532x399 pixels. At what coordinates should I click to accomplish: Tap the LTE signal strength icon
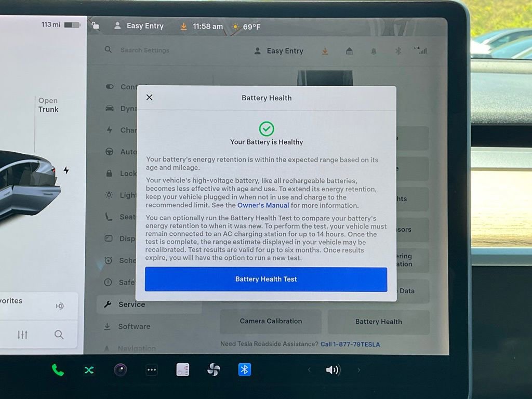421,50
